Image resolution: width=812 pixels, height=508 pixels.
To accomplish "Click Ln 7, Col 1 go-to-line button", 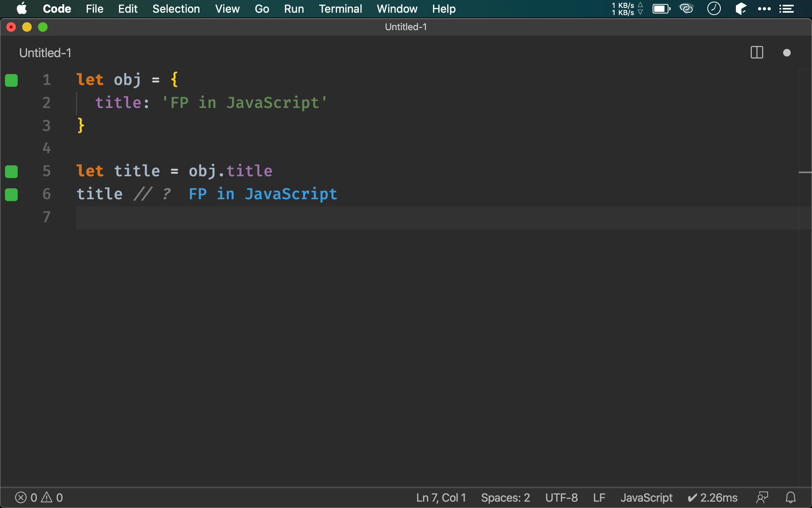I will pos(441,497).
